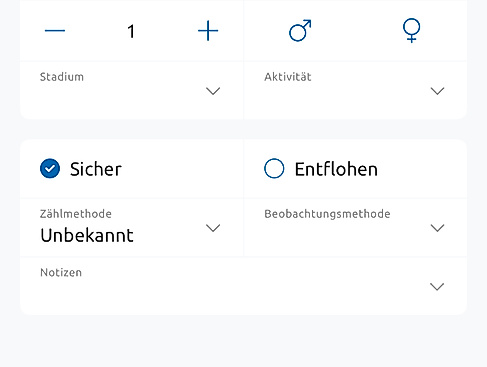Expand the Zählmethode chevron arrow

click(x=213, y=228)
